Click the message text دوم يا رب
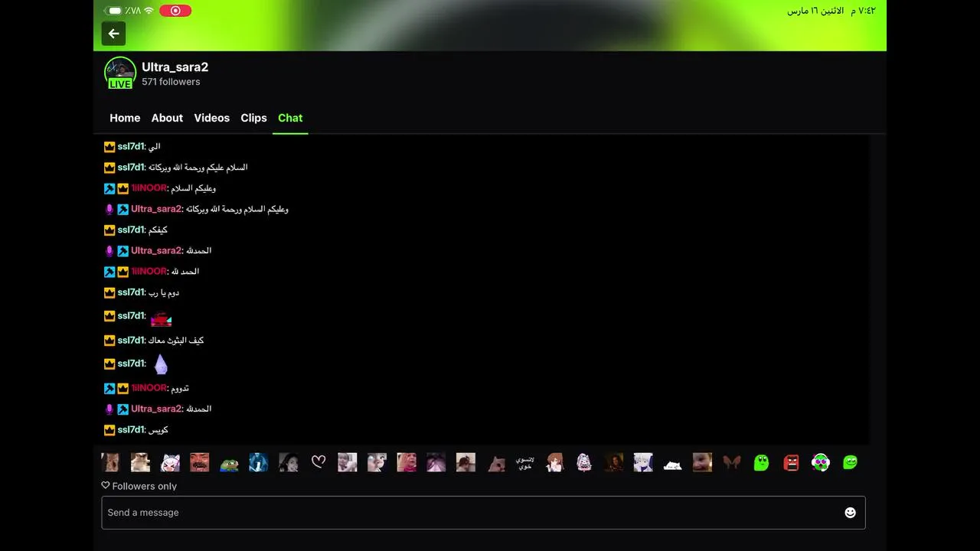 pyautogui.click(x=163, y=292)
